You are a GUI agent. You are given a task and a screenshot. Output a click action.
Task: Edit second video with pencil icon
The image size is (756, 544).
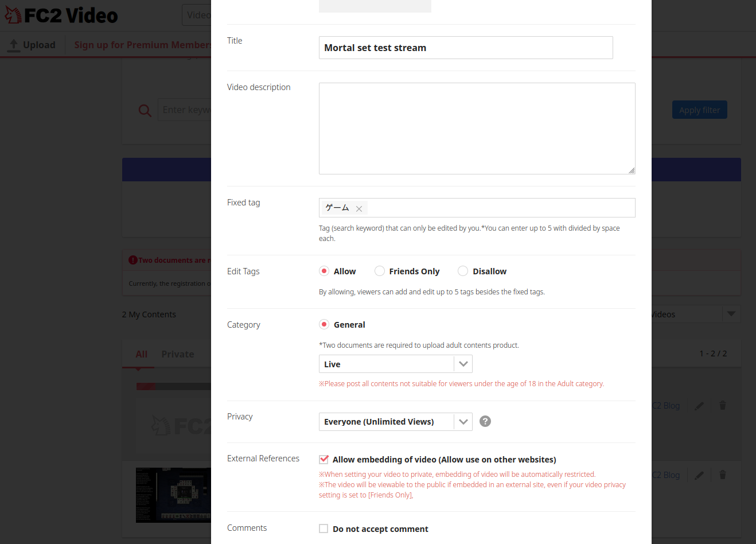(699, 475)
